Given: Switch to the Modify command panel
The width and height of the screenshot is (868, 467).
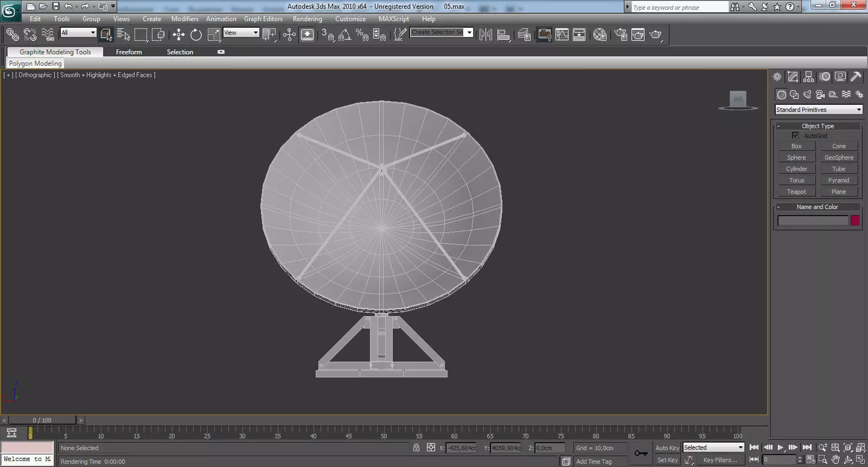Looking at the screenshot, I should [793, 77].
